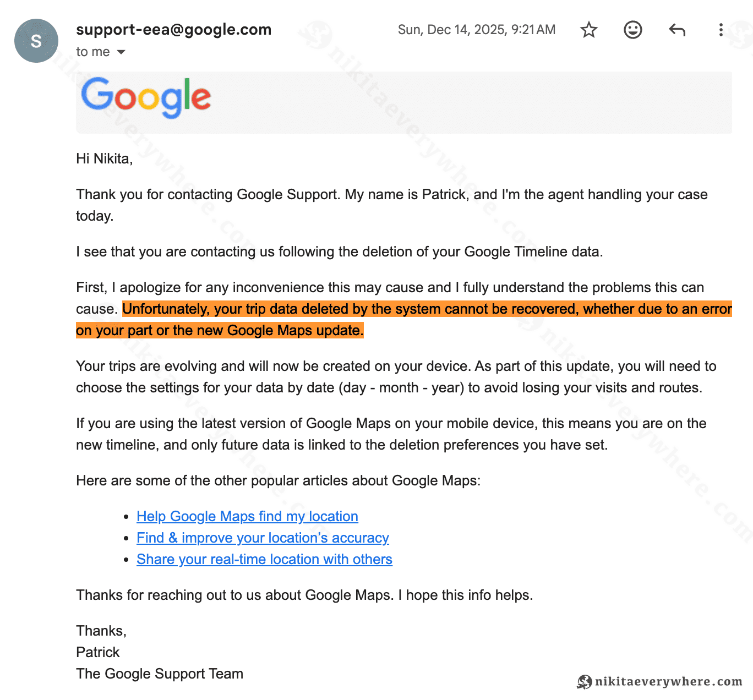
Task: Star this email from Google Support
Action: coord(589,30)
